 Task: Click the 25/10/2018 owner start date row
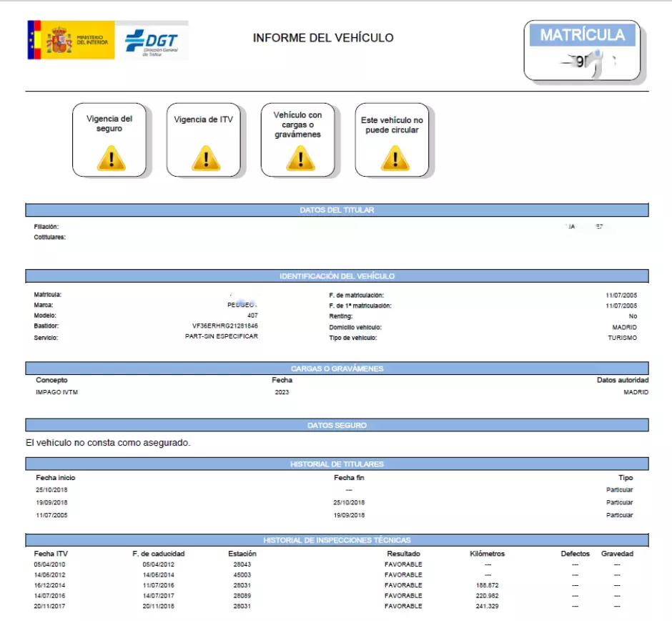coord(51,490)
